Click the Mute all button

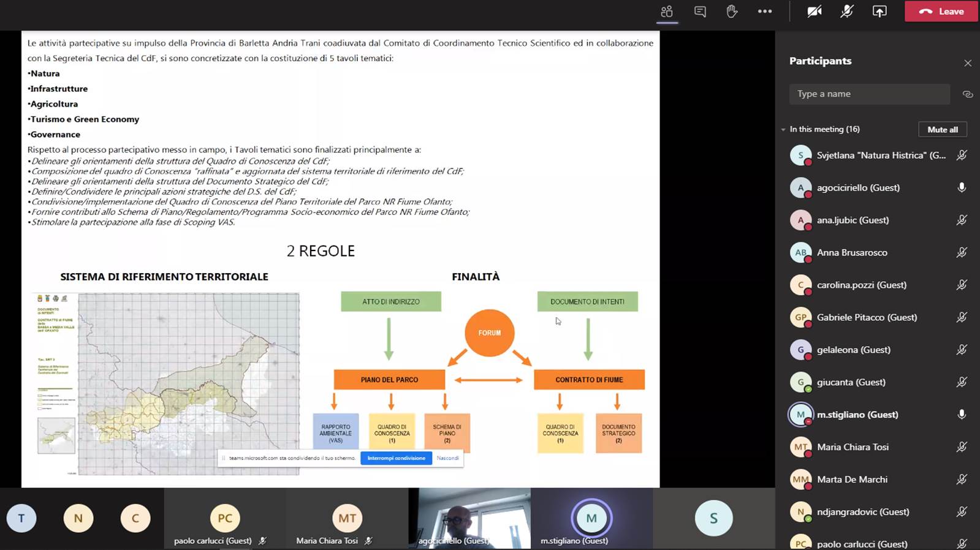pyautogui.click(x=942, y=129)
